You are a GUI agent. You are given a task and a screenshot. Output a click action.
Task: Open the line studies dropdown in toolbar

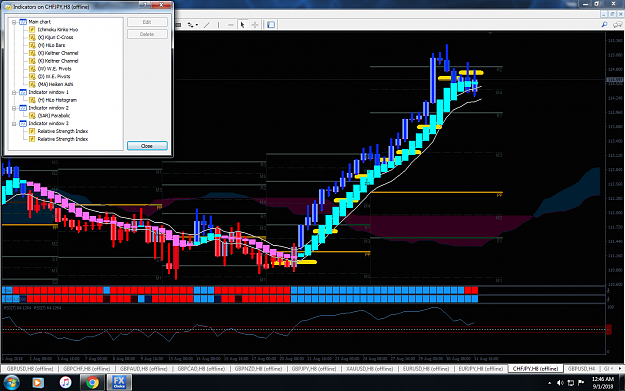click(x=193, y=25)
